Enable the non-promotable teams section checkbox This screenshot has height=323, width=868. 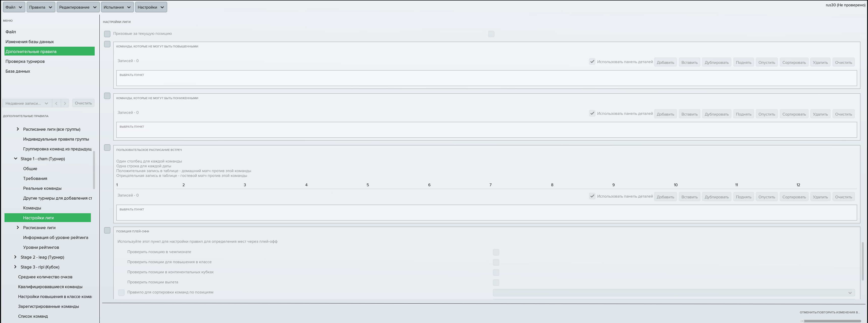coord(107,44)
